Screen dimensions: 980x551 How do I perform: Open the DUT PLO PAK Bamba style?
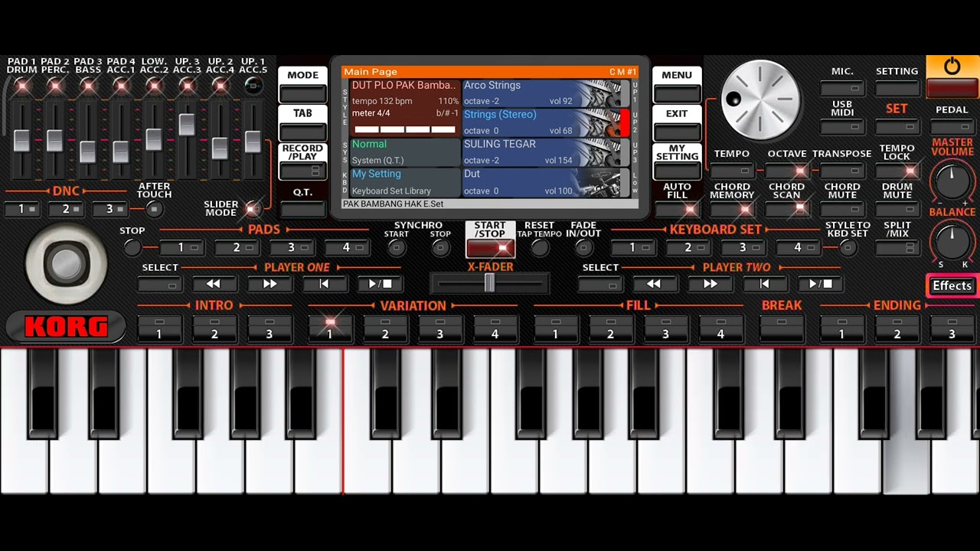pyautogui.click(x=405, y=107)
